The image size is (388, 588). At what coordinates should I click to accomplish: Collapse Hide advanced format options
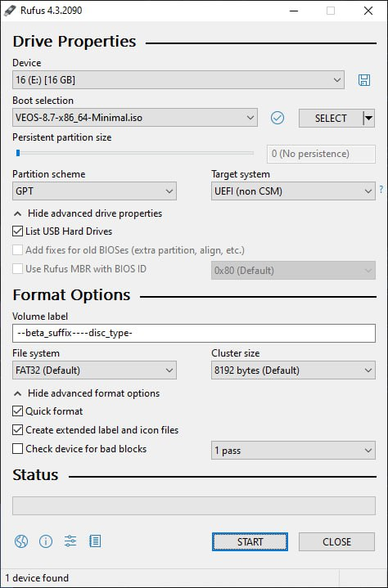pyautogui.click(x=86, y=393)
